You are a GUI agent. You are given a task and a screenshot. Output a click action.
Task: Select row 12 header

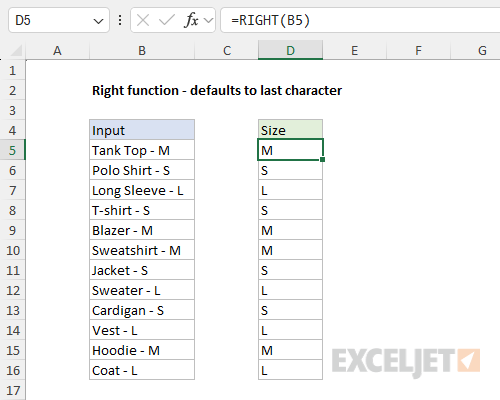13,290
